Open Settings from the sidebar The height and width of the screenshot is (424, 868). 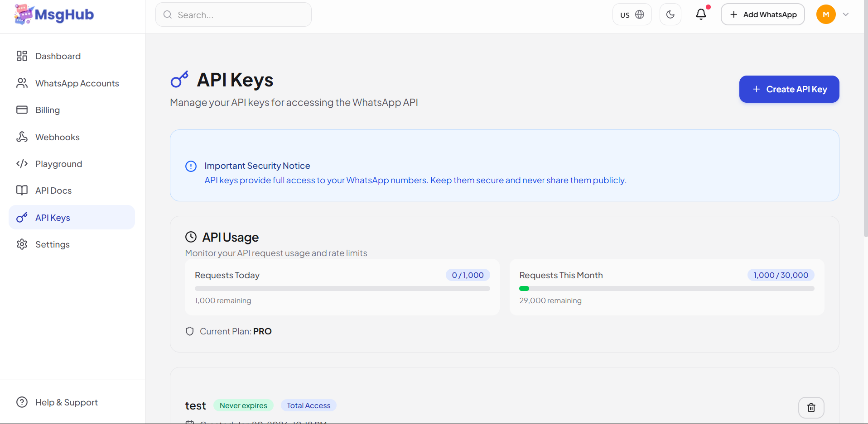72,244
